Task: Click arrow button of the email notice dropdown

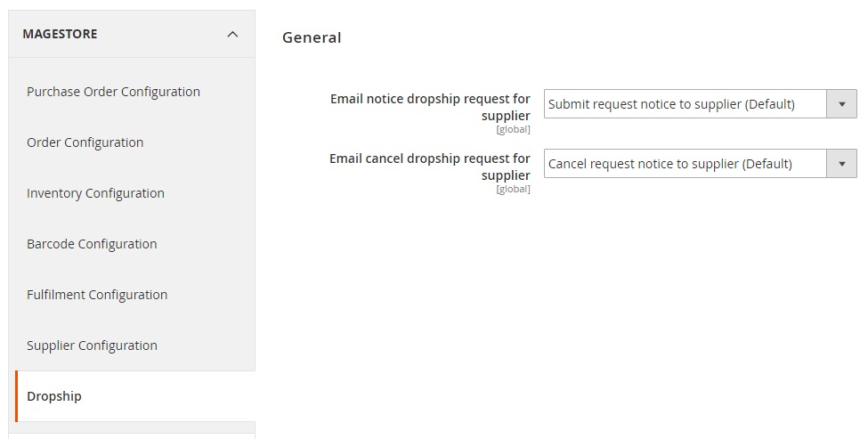Action: (841, 103)
